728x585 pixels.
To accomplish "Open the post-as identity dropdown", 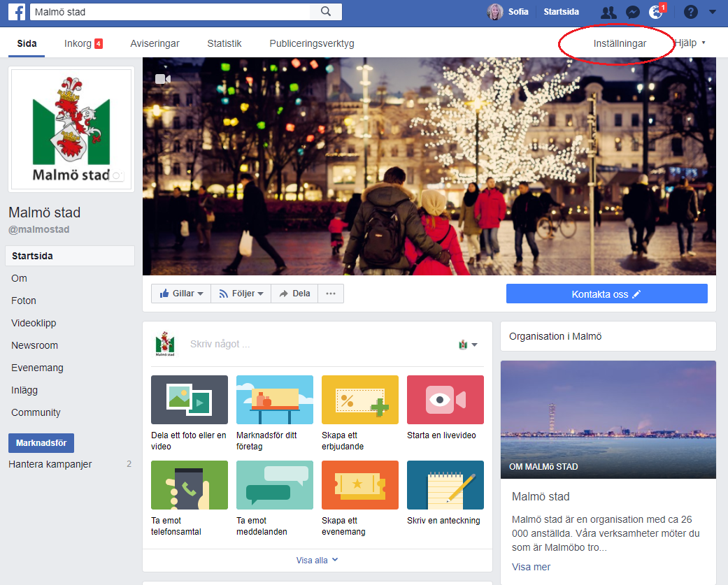I will [x=468, y=345].
